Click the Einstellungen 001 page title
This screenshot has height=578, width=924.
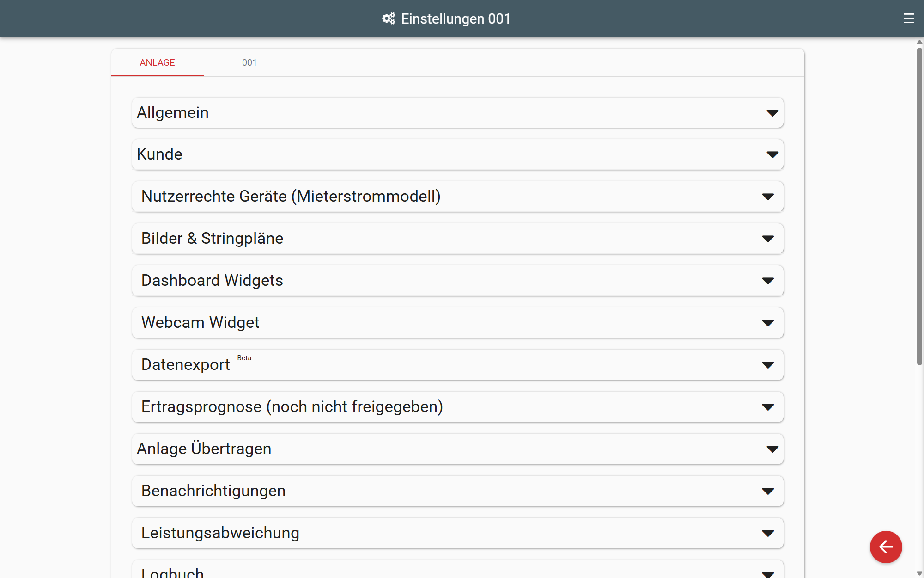point(456,18)
